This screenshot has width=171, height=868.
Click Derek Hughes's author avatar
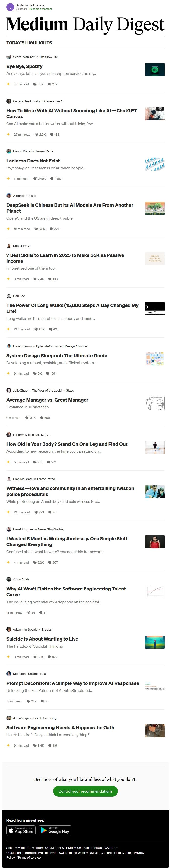9,529
